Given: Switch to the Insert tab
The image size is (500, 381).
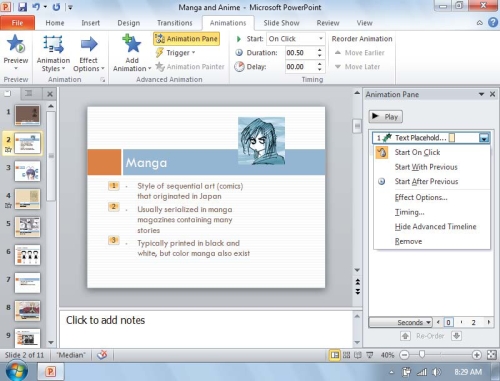Looking at the screenshot, I should pyautogui.click(x=90, y=23).
